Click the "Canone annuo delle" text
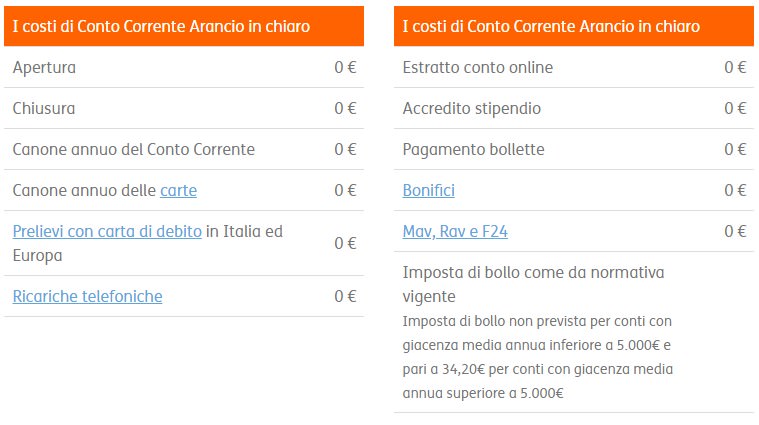Image resolution: width=759 pixels, height=425 pixels. point(84,191)
